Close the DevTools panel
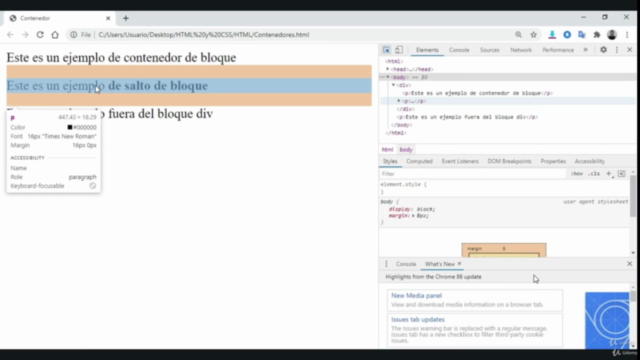Screen dimensions: 640x360 629,50
